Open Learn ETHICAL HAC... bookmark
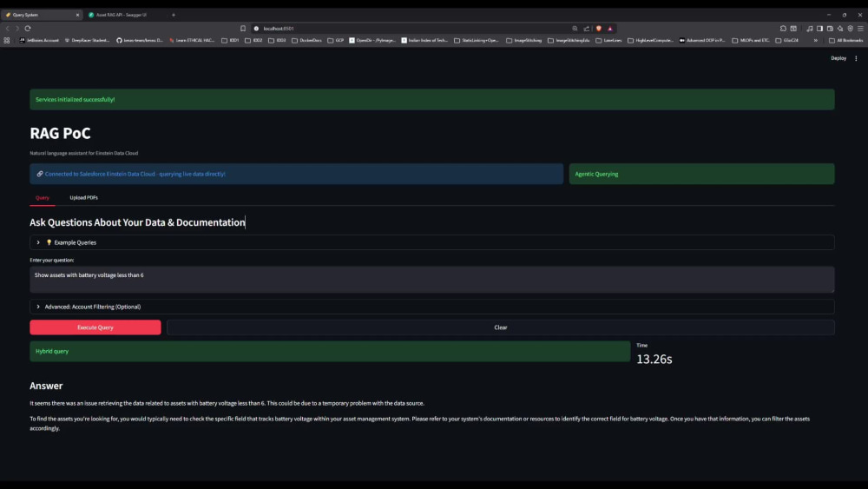This screenshot has width=868, height=489. tap(192, 41)
